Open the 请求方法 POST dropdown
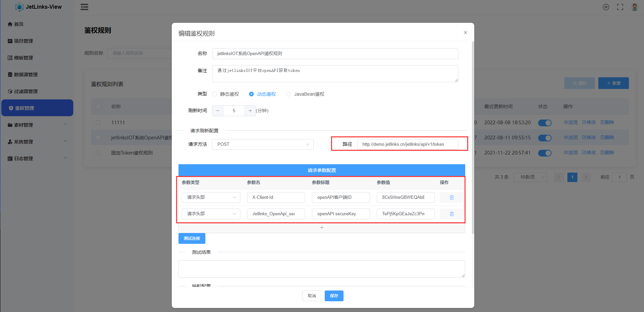This screenshot has height=312, width=644. coord(263,144)
